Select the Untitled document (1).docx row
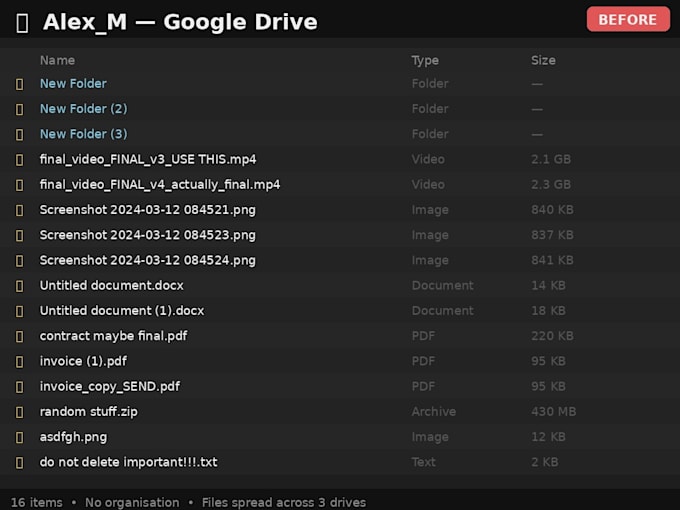 tap(340, 311)
